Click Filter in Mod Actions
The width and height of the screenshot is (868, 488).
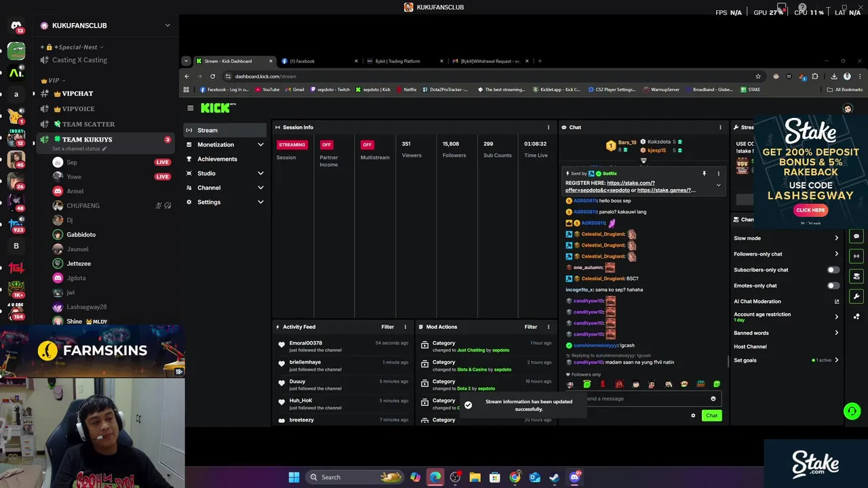click(531, 327)
